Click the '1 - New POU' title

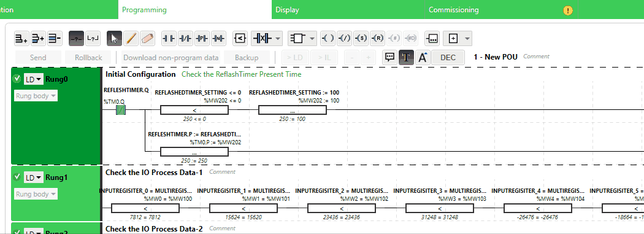(x=496, y=57)
